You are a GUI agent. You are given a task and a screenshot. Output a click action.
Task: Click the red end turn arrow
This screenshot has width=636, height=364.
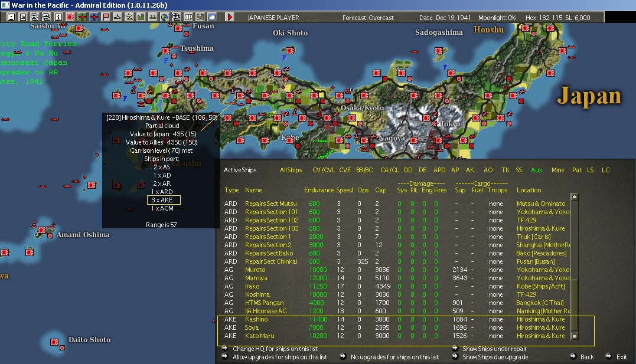tap(230, 17)
